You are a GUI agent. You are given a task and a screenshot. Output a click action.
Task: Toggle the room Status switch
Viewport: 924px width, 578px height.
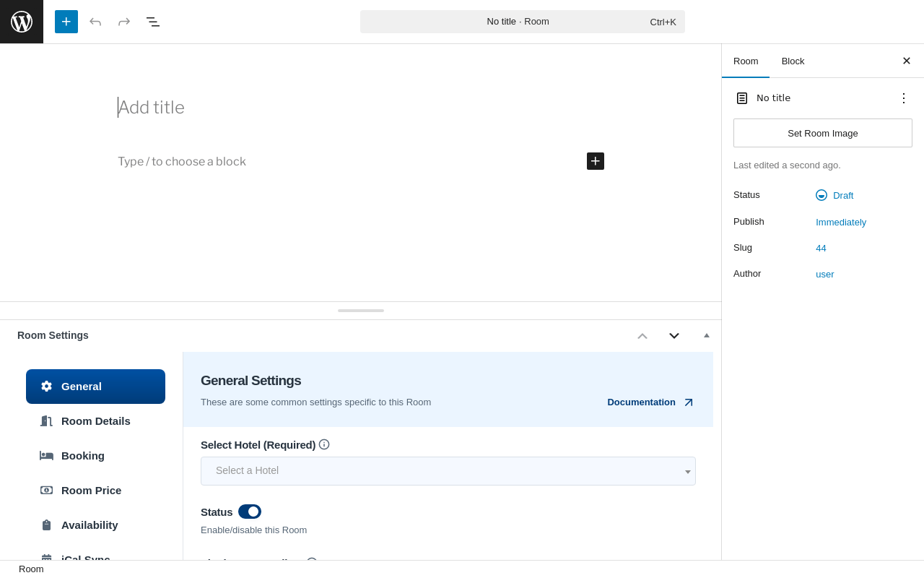tap(250, 512)
